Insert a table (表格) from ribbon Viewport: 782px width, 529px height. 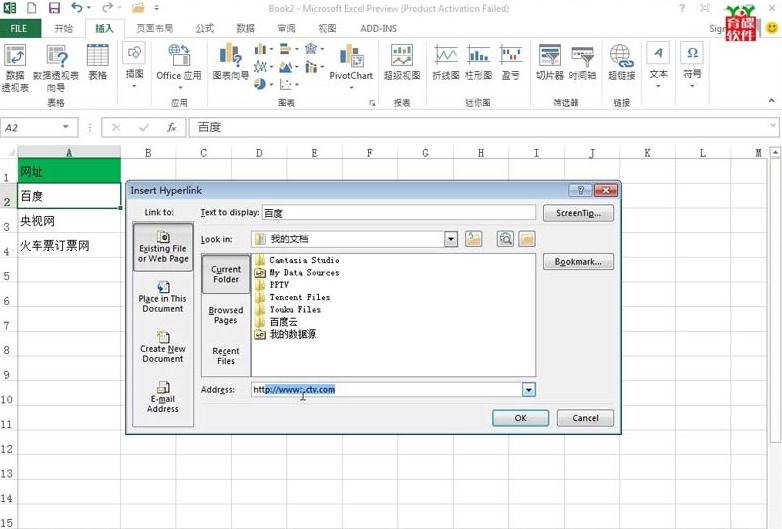pos(98,62)
